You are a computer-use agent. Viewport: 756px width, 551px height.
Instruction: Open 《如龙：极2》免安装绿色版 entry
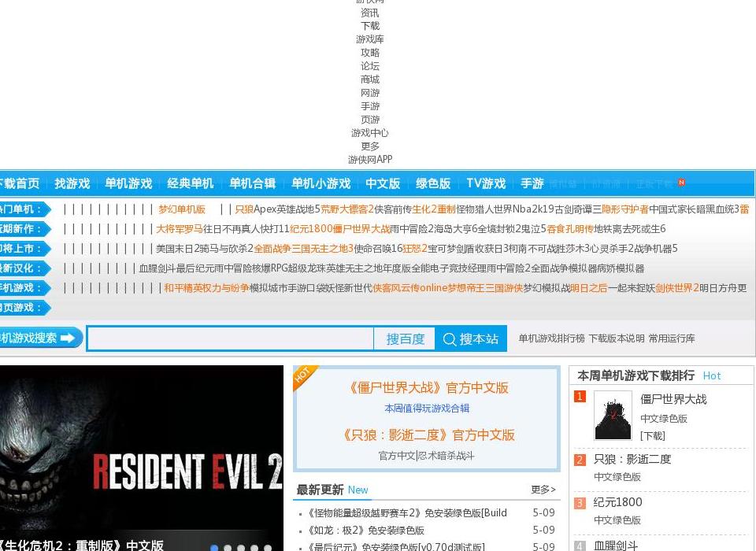pyautogui.click(x=365, y=531)
